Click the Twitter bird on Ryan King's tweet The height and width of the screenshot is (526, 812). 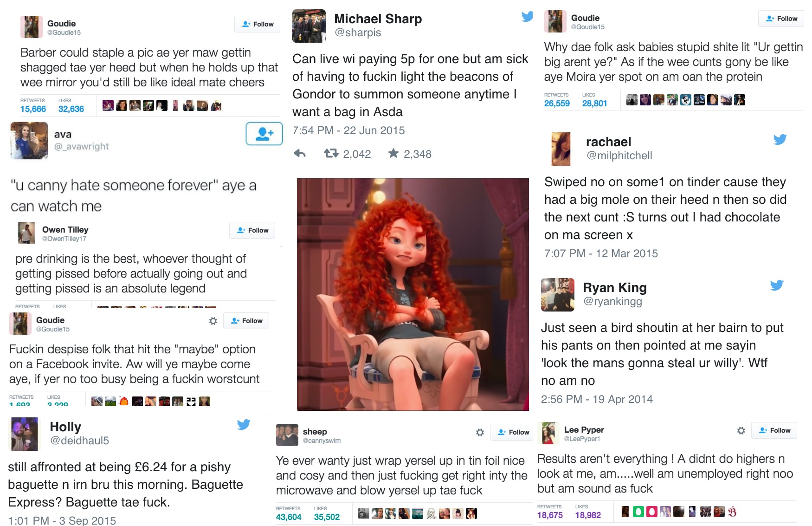777,285
